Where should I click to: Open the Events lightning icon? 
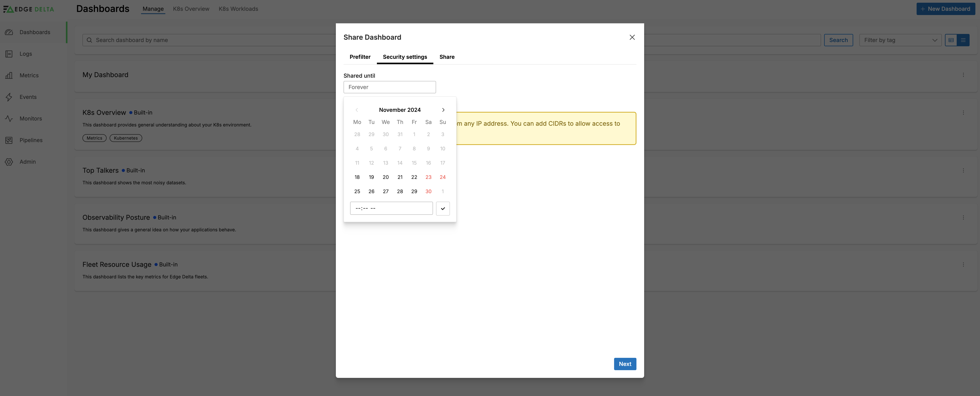click(9, 97)
